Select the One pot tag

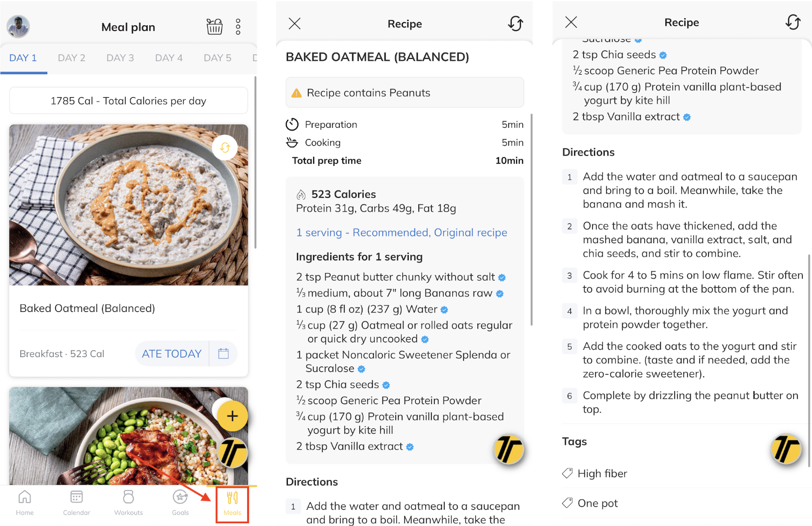click(597, 503)
